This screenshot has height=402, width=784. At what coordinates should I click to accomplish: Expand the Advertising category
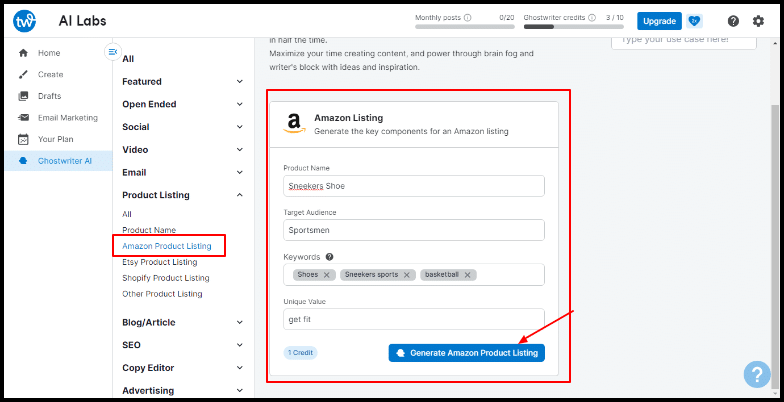(x=240, y=390)
